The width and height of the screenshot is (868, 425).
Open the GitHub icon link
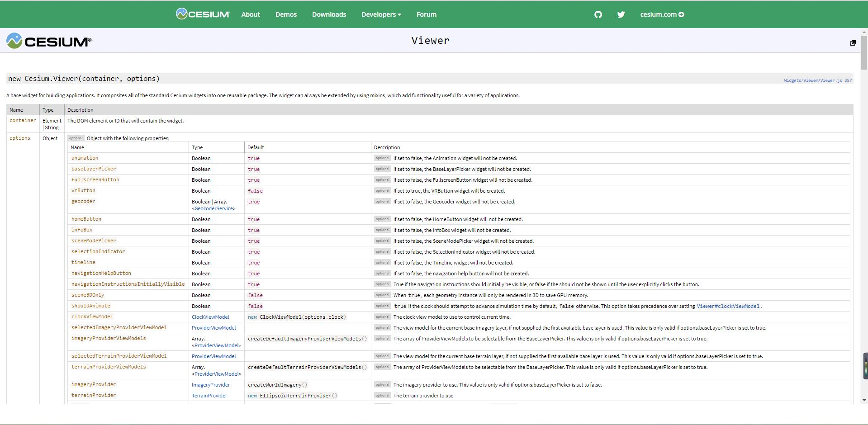pyautogui.click(x=598, y=14)
